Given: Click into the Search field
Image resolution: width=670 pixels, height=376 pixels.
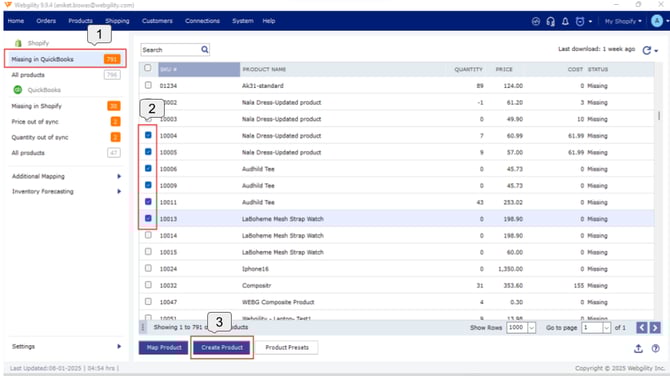Looking at the screenshot, I should [170, 50].
